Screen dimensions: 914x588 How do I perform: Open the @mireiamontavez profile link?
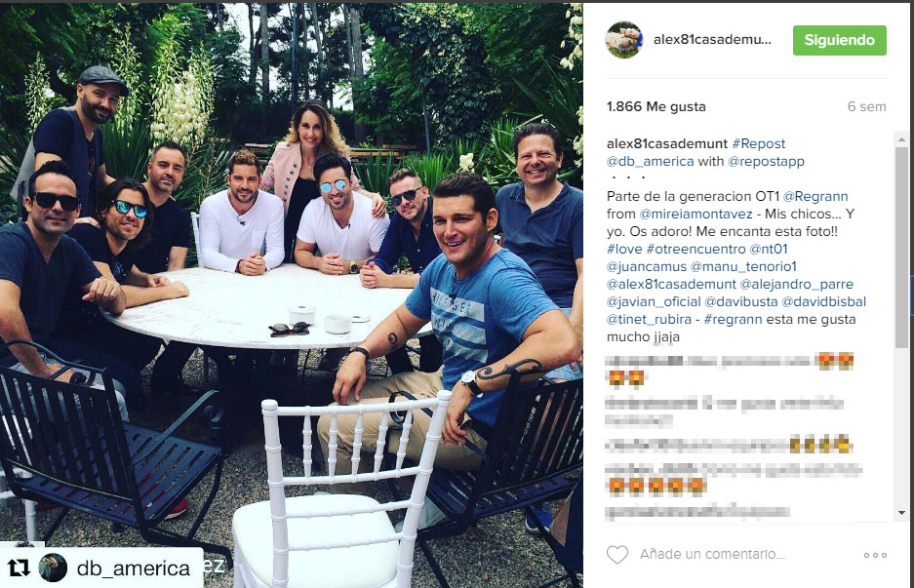695,214
